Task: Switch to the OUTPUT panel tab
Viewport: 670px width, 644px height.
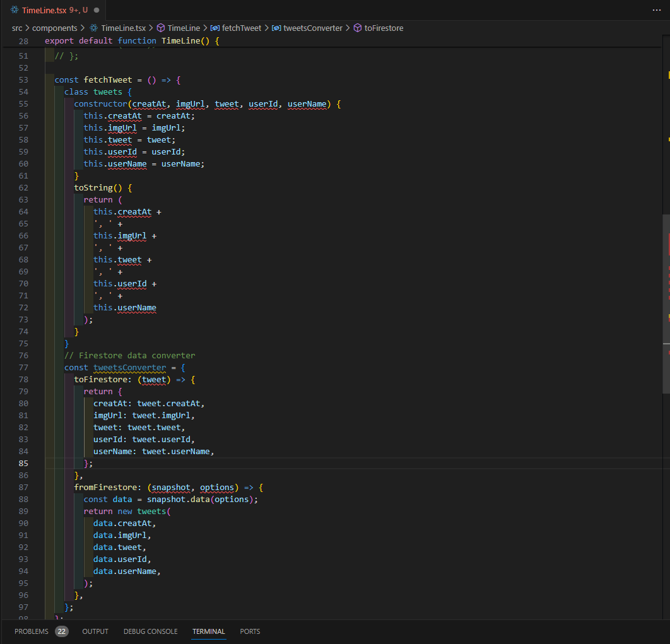Action: 95,631
